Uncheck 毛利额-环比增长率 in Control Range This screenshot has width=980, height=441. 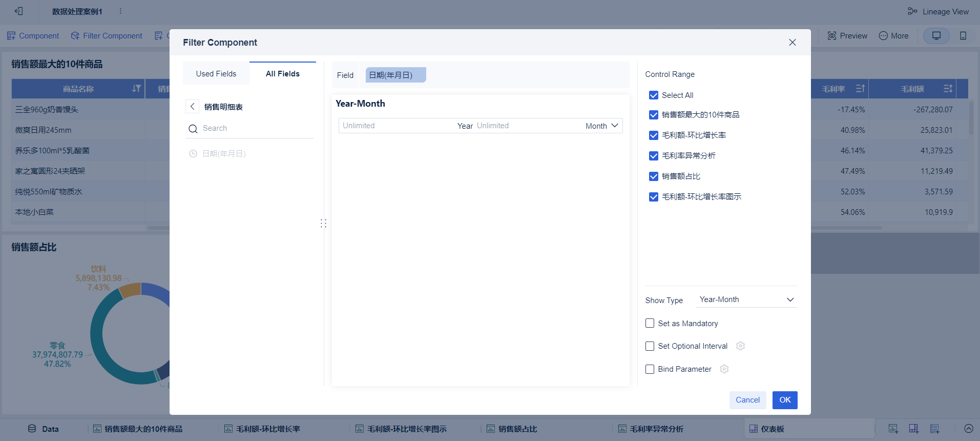coord(654,135)
